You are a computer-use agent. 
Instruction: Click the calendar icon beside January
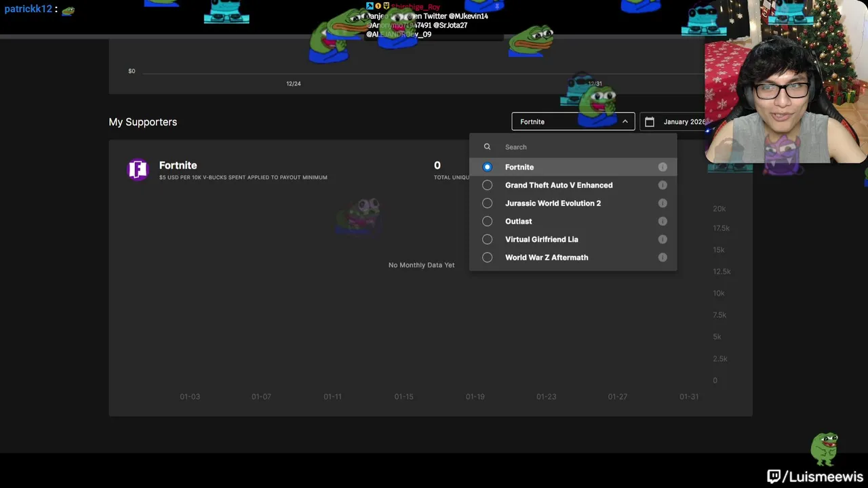click(x=650, y=121)
